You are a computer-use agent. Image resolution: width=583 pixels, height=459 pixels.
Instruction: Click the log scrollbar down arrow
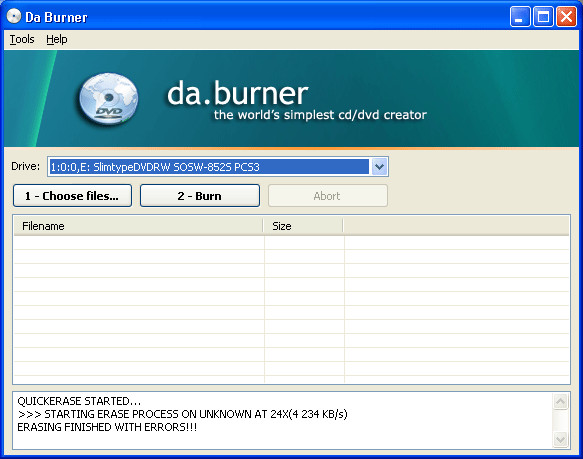[x=560, y=439]
